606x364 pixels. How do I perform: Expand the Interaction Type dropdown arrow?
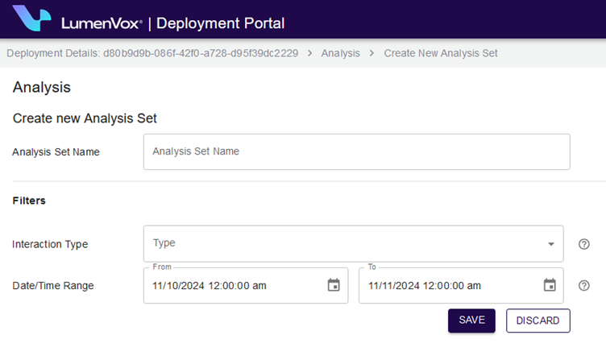[551, 244]
